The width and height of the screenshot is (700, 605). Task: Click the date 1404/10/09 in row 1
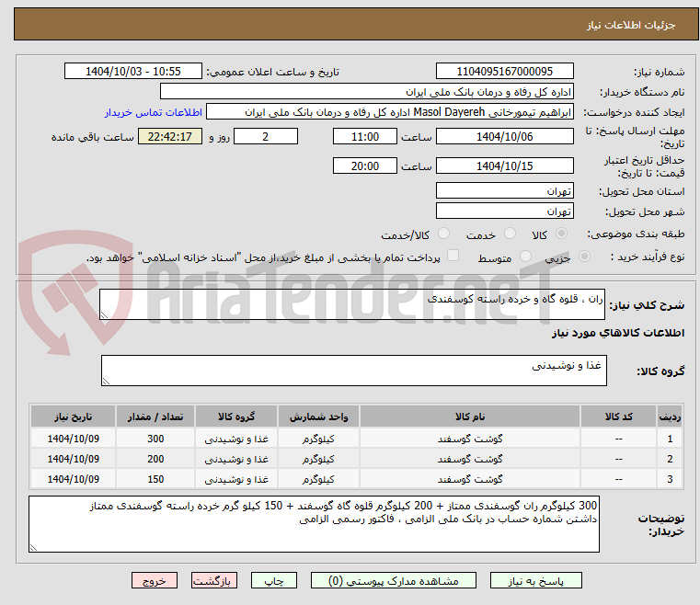coord(74,439)
